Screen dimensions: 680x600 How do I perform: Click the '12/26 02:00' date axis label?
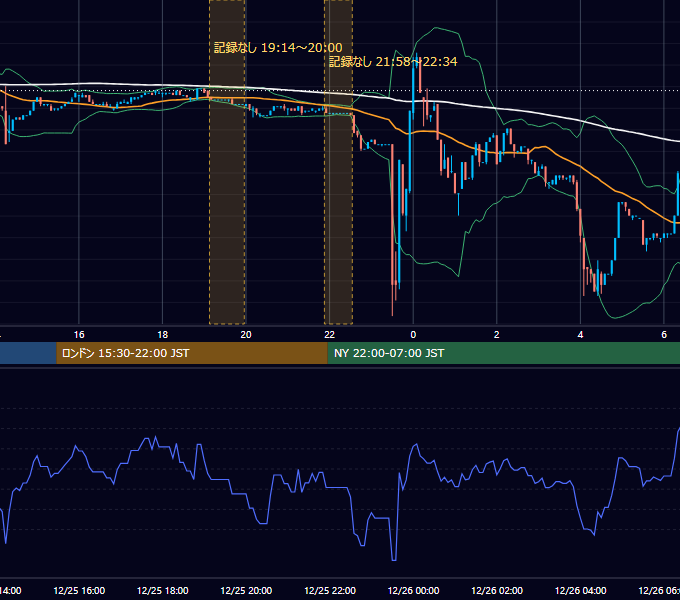[497, 590]
